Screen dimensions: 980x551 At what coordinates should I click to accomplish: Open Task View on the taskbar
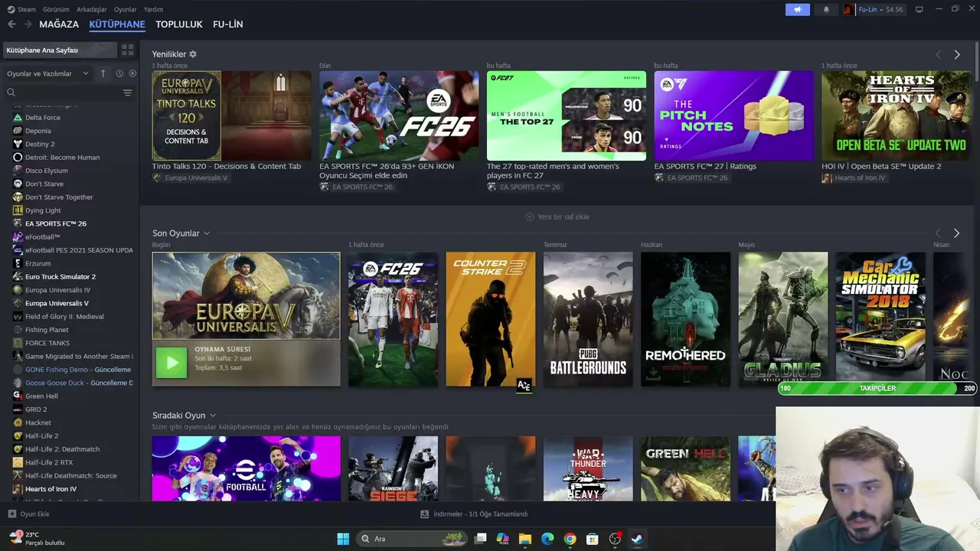[480, 539]
